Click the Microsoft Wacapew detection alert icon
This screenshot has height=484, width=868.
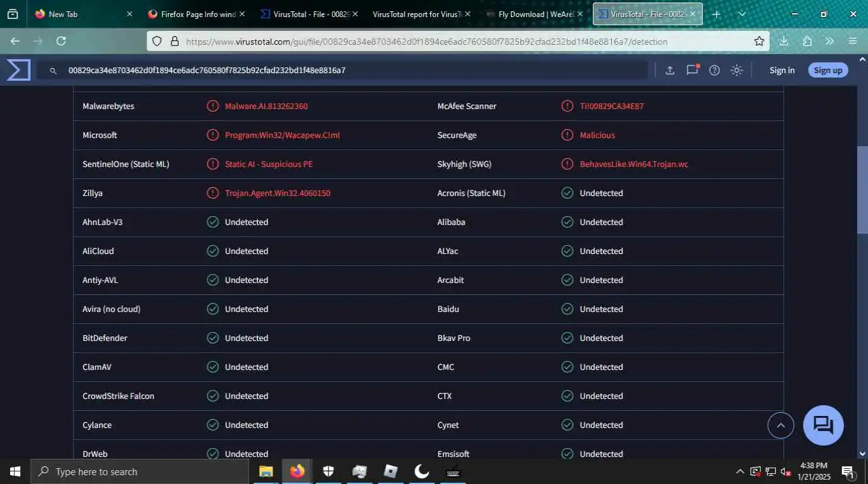(x=213, y=135)
